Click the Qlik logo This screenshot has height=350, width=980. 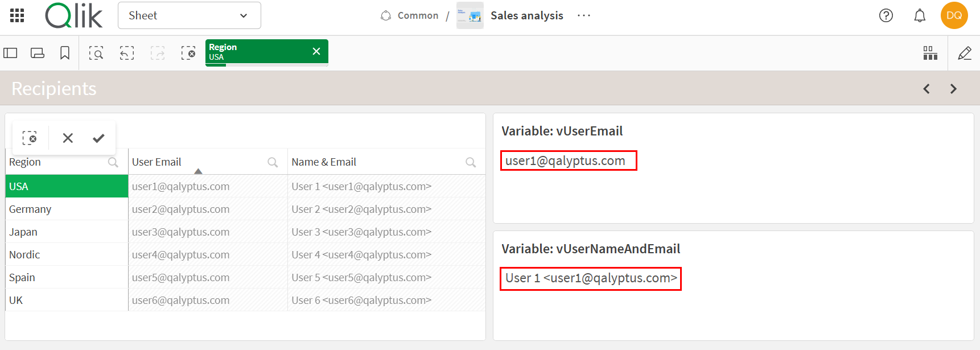click(74, 15)
